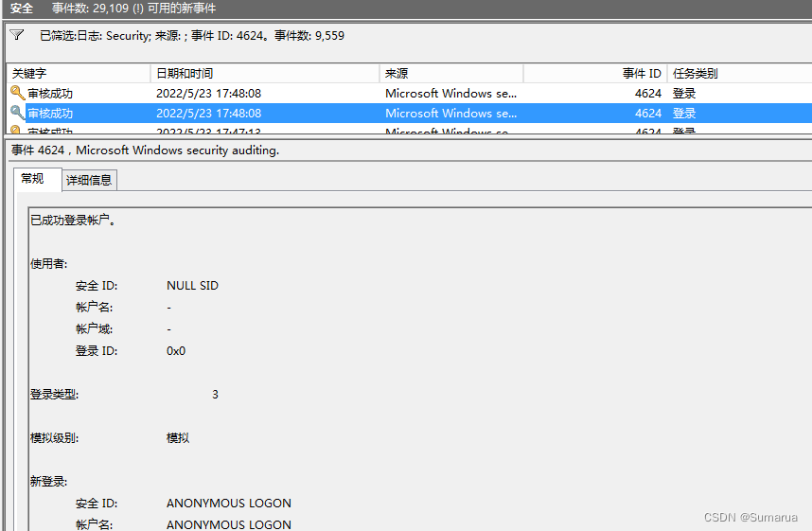Click the key icon of the highlighted event row
Screen dimensions: 812x531
pos(17,113)
